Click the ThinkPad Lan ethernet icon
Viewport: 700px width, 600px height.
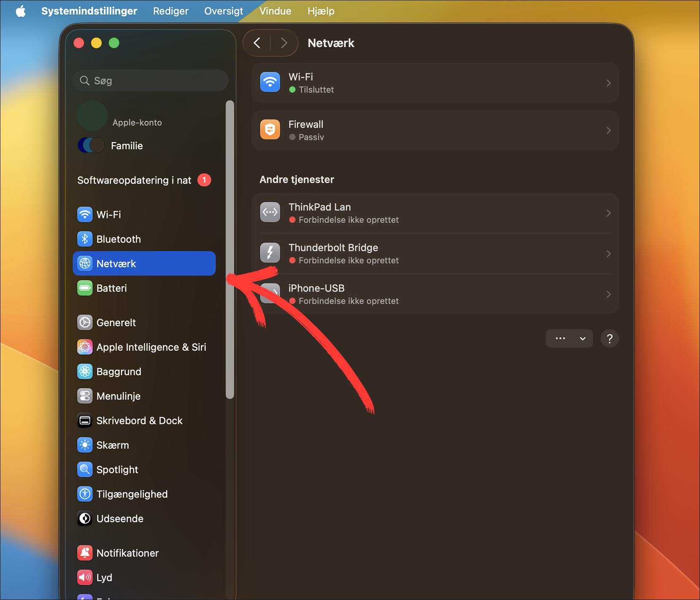[270, 212]
